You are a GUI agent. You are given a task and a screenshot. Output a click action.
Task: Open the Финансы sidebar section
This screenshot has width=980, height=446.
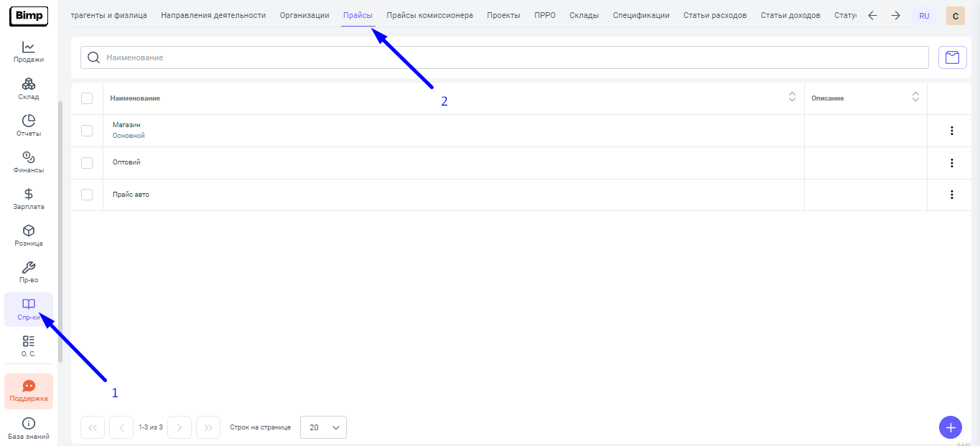(29, 162)
